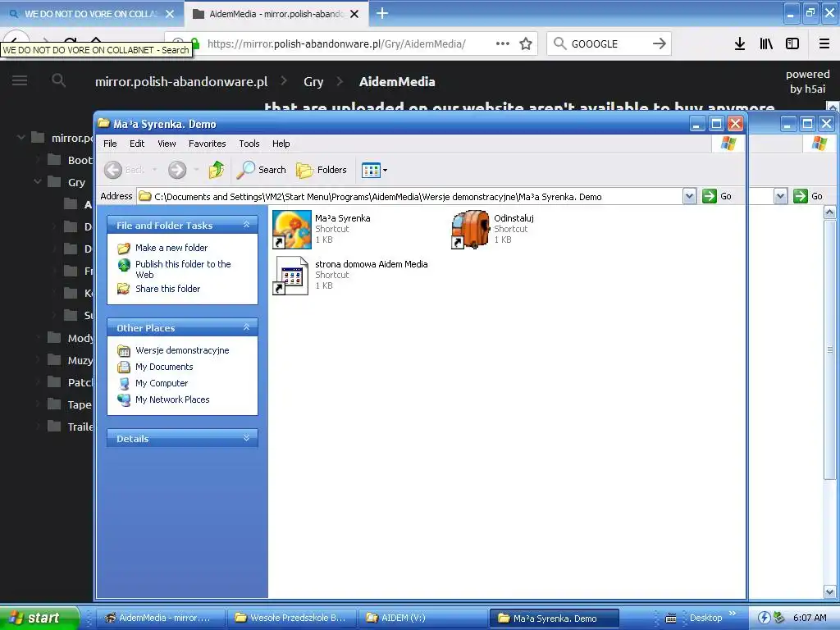Collapse the File and Folder Tasks panel
The image size is (840, 630).
[x=246, y=225]
